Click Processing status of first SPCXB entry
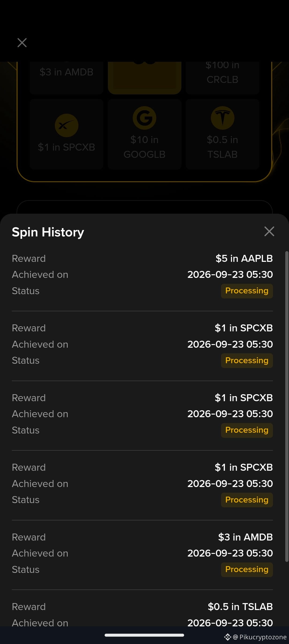289x644 pixels. pyautogui.click(x=247, y=361)
